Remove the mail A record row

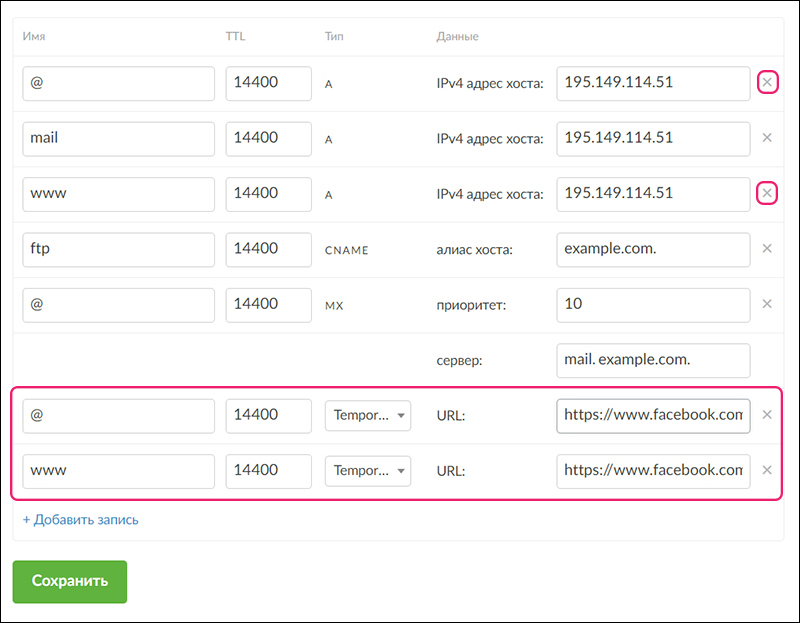pyautogui.click(x=767, y=138)
